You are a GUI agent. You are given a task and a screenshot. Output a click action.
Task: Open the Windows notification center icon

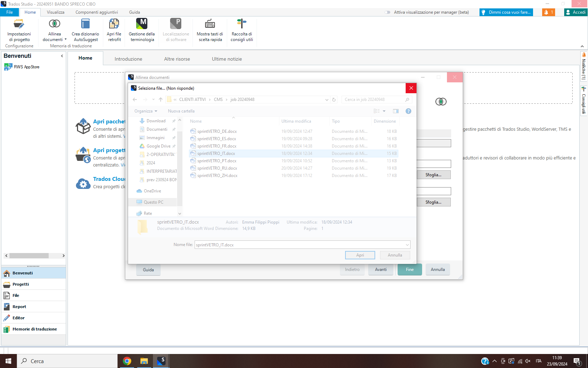point(577,361)
